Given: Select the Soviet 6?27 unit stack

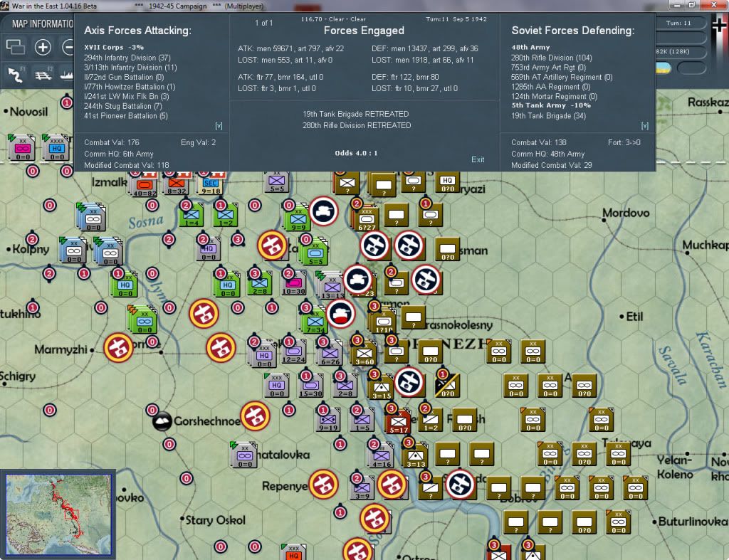Looking at the screenshot, I should coord(366,219).
